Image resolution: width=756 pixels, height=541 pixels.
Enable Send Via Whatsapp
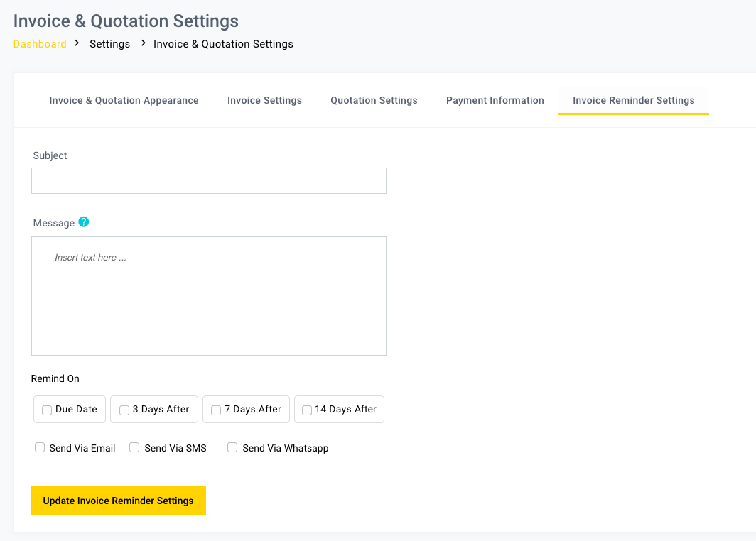tap(232, 447)
